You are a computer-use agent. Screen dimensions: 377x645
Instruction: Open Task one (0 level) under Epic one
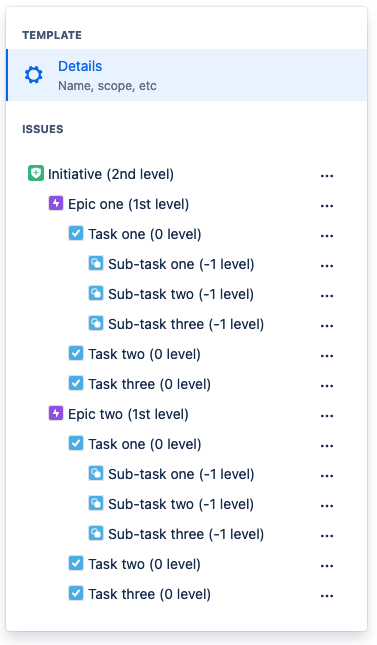145,234
